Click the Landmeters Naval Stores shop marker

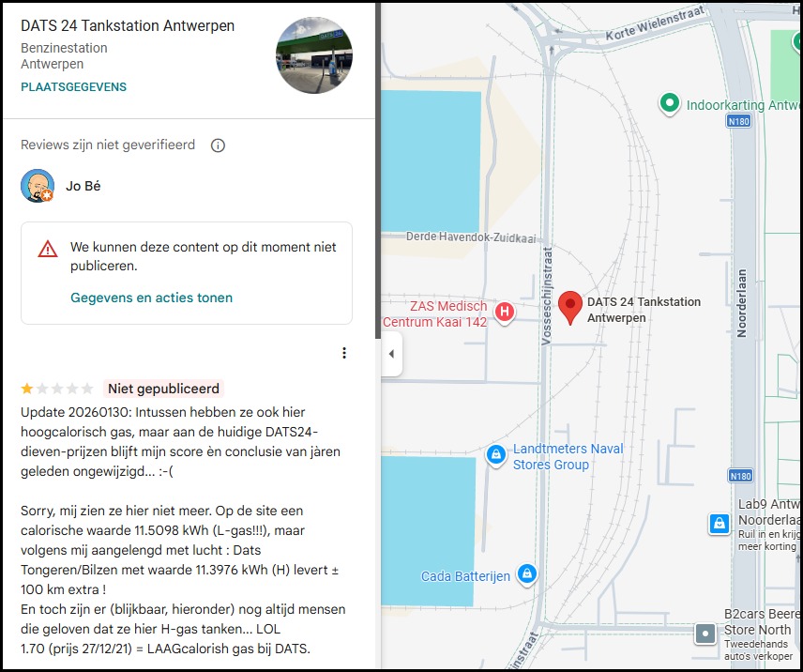coord(495,455)
